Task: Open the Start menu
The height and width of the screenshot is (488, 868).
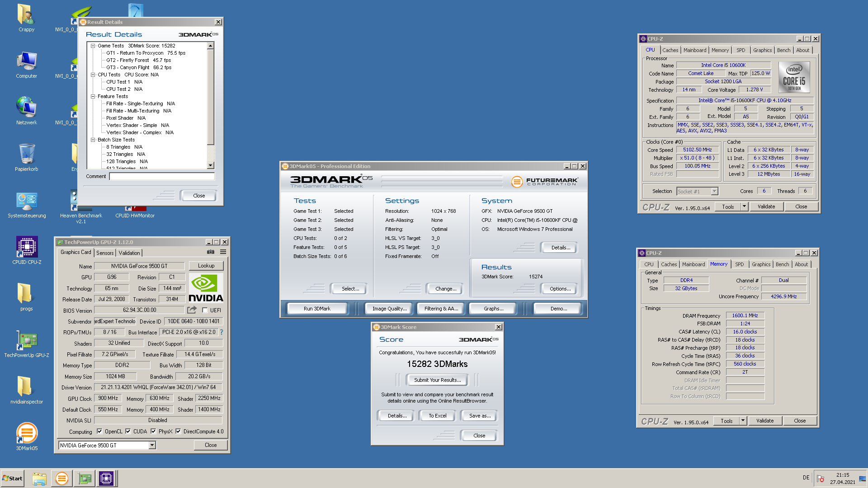Action: pyautogui.click(x=12, y=479)
